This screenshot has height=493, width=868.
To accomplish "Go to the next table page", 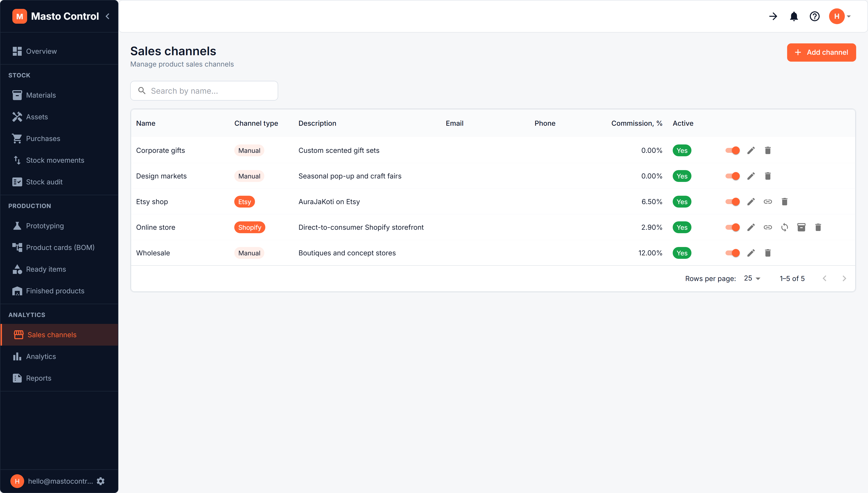I will (844, 278).
